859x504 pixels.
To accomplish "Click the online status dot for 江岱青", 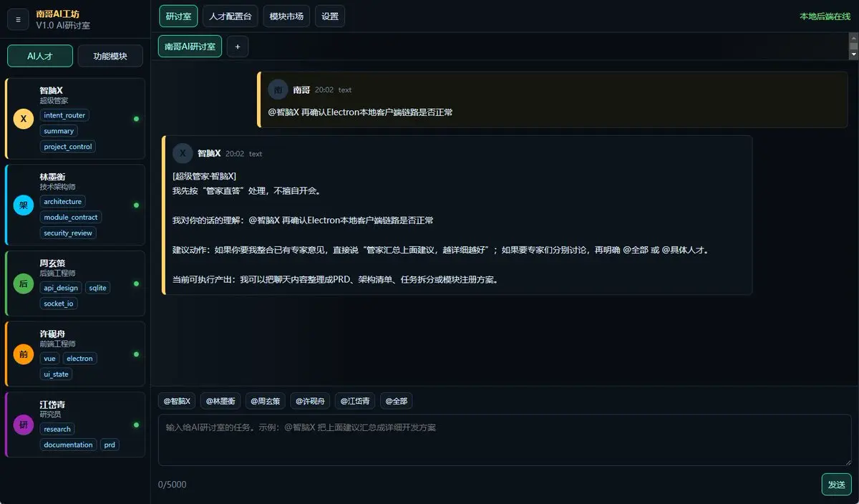I will [x=136, y=425].
